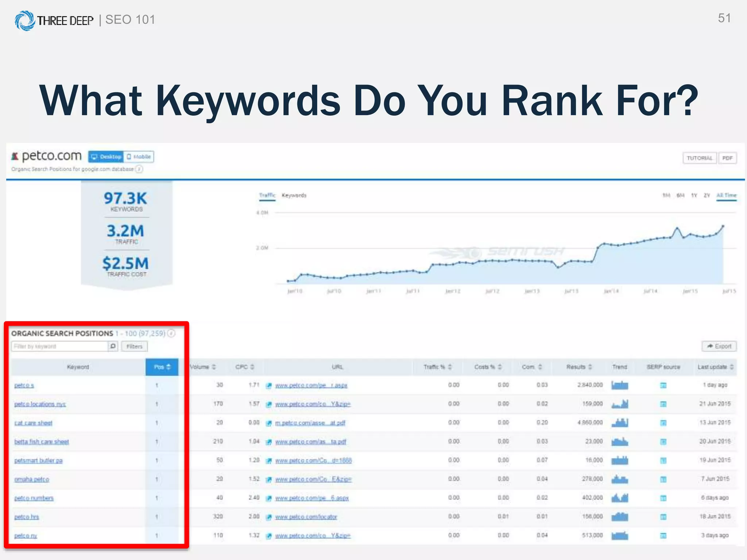Set chart range to 2Y
747x560 pixels.
click(x=707, y=195)
